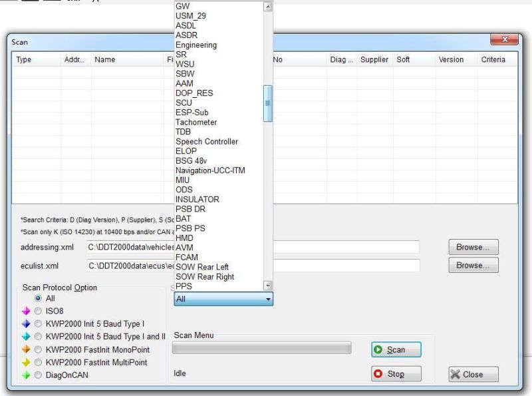
Task: Click the Stop button
Action: tap(396, 374)
